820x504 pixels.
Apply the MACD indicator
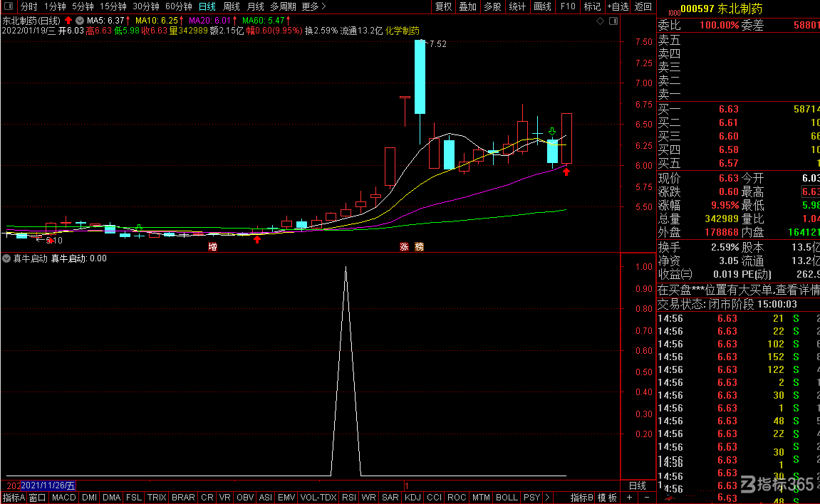point(64,498)
